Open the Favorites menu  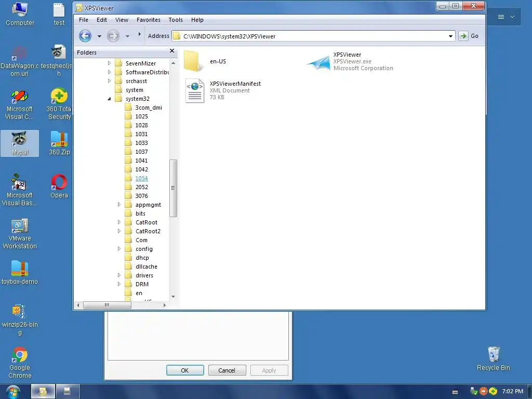coord(148,20)
